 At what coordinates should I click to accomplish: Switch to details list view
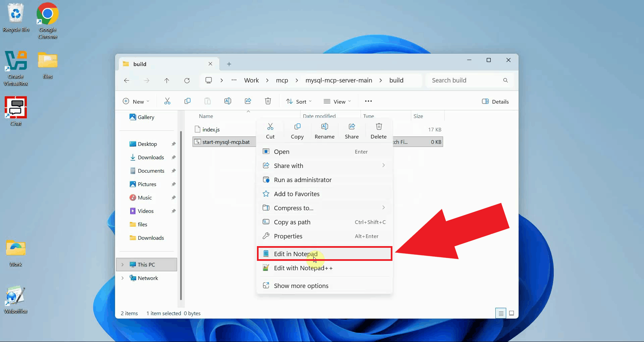pyautogui.click(x=501, y=313)
